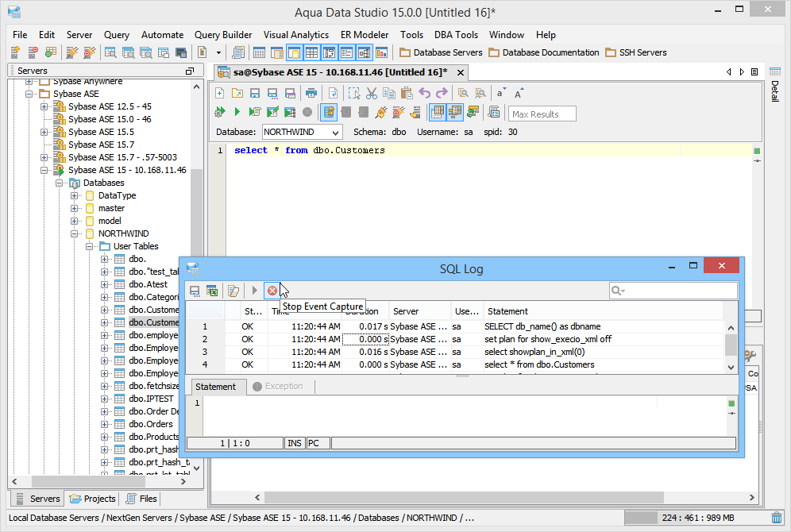Image resolution: width=791 pixels, height=532 pixels.
Task: Click the plug-with-red-minus icon in the query toolbar
Action: tap(399, 112)
